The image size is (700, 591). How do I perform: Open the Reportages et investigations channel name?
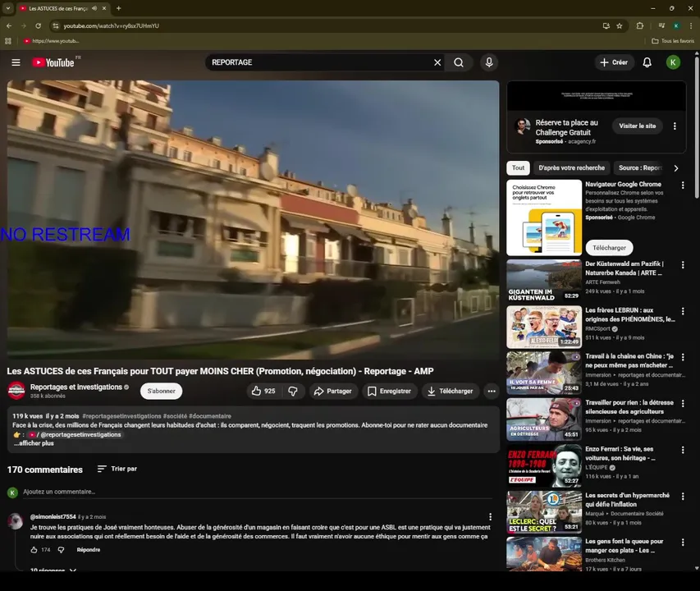point(75,387)
